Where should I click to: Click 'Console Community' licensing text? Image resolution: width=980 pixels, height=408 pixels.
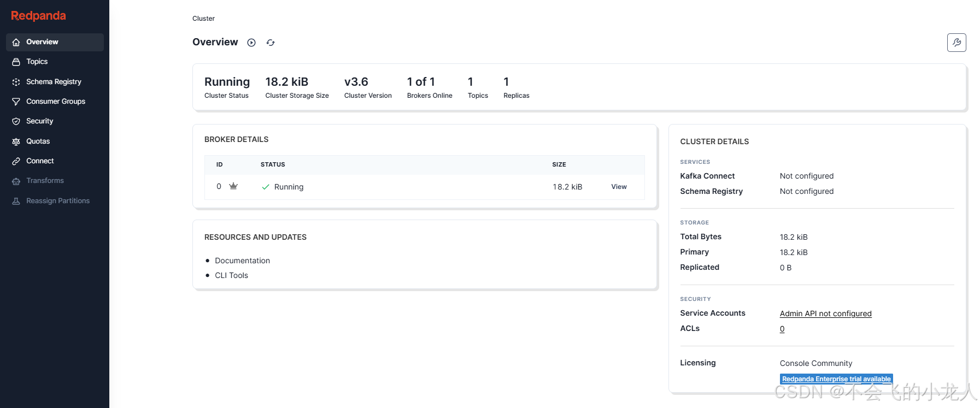(x=816, y=363)
